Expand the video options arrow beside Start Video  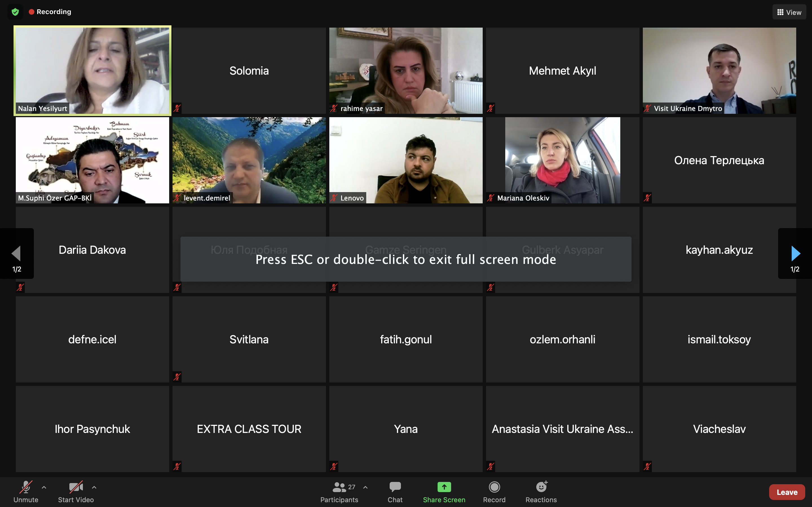coord(94,487)
